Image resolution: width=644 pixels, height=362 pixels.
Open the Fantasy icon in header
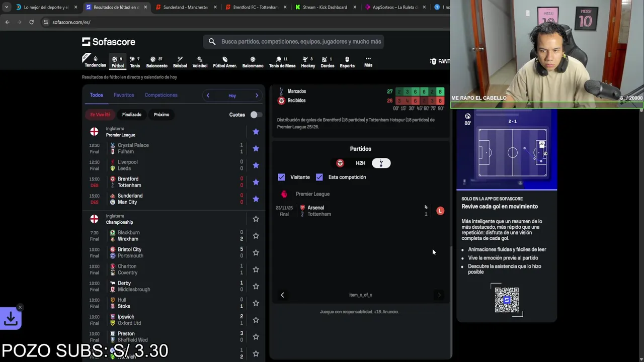[x=433, y=61]
